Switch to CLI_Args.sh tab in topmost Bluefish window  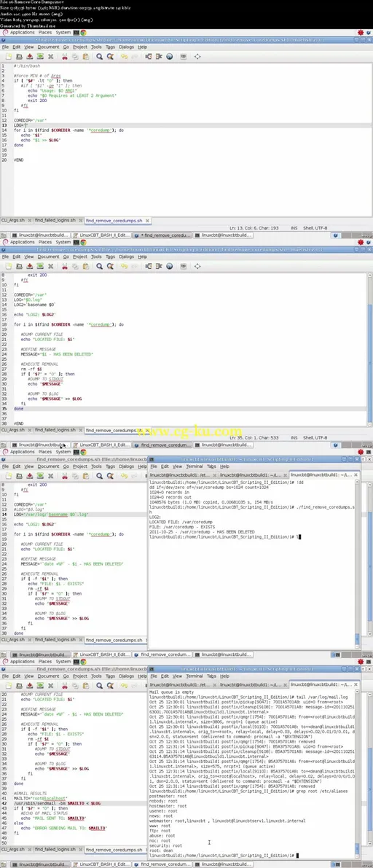click(13, 220)
